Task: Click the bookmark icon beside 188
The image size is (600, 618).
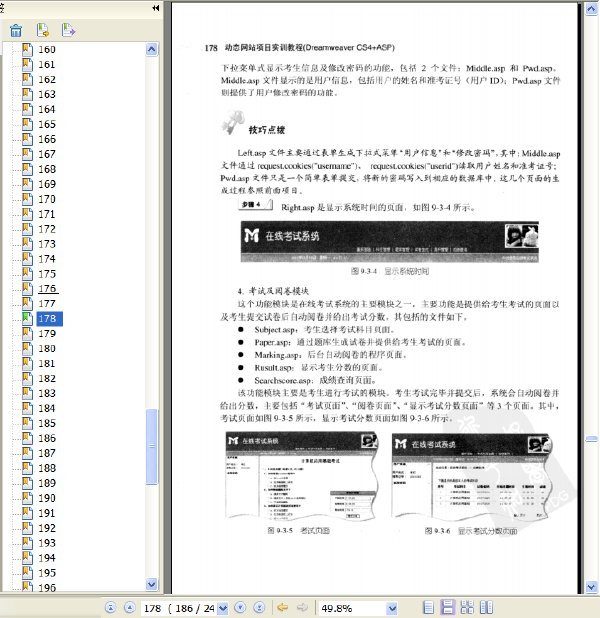Action: tap(27, 468)
